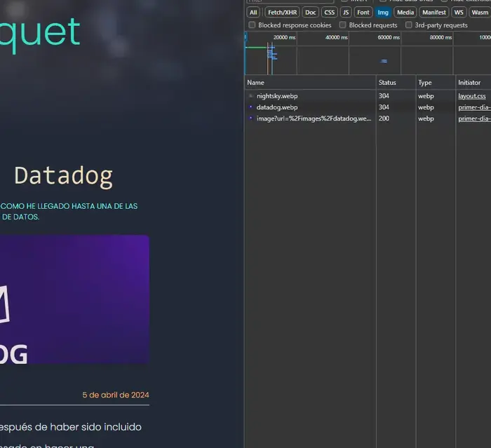Tick the Blocked requests checkbox
This screenshot has height=448, width=491.
point(342,25)
